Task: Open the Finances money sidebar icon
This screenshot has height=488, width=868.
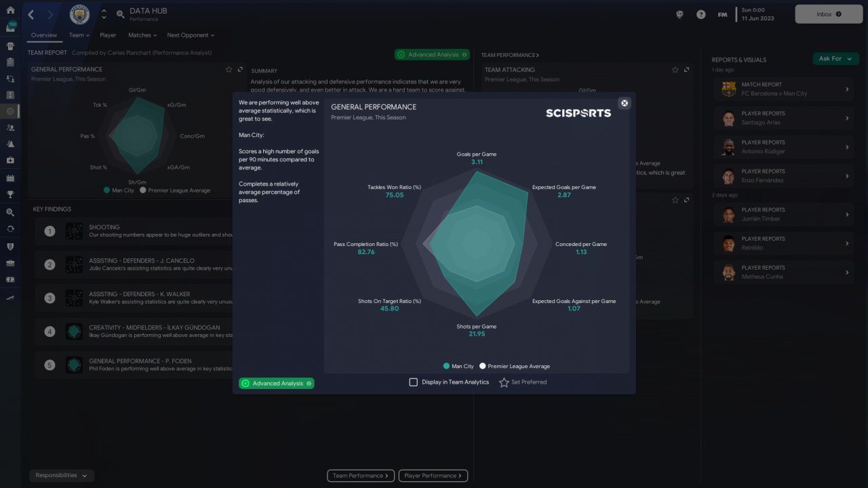Action: click(x=10, y=279)
